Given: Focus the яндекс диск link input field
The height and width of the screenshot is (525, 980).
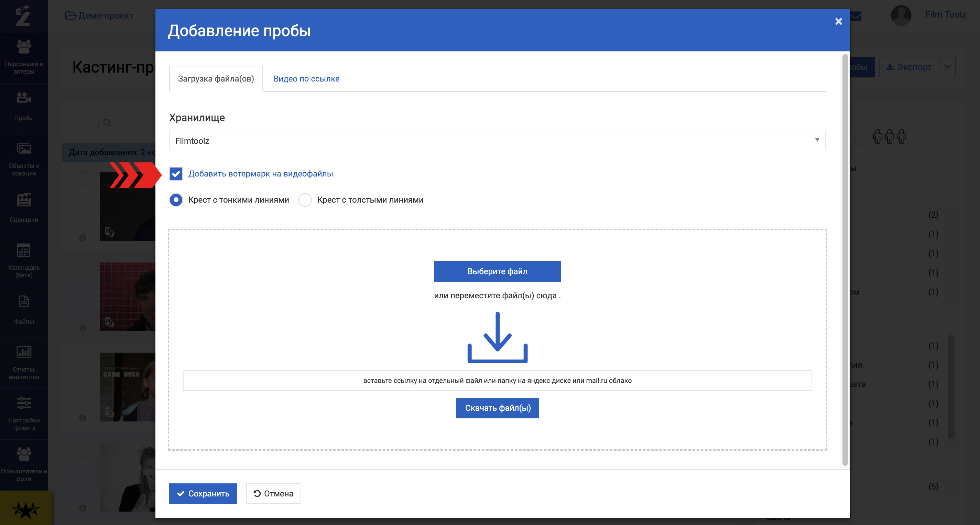Looking at the screenshot, I should (497, 380).
